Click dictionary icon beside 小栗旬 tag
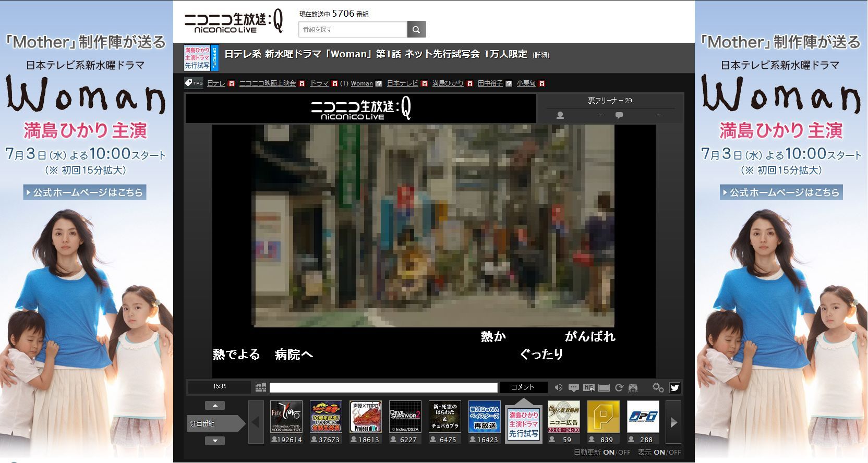Screen dimensions: 868x463 click(x=542, y=83)
